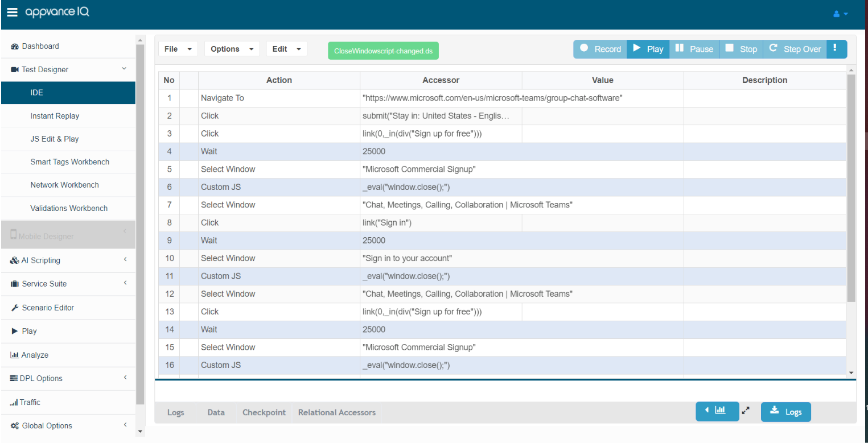
Task: Click the Accessor column header
Action: pyautogui.click(x=441, y=80)
